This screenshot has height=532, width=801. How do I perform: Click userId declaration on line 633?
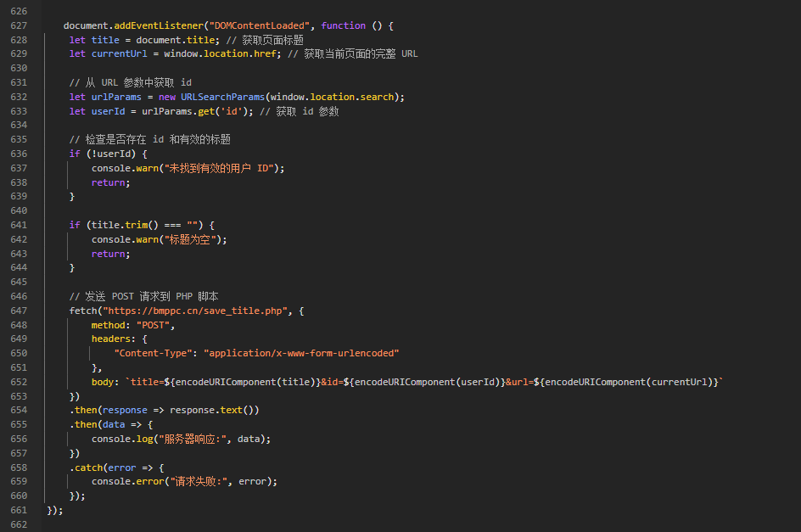point(109,111)
